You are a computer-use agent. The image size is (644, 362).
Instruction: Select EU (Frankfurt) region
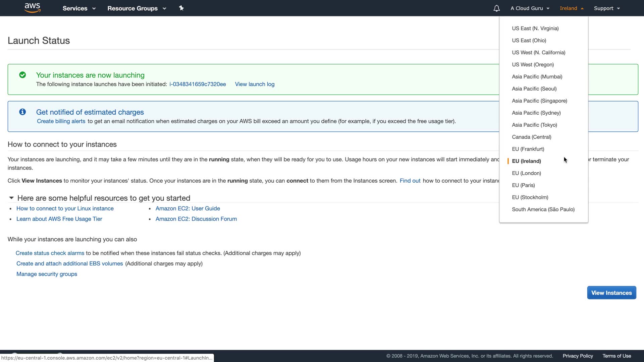(x=528, y=149)
